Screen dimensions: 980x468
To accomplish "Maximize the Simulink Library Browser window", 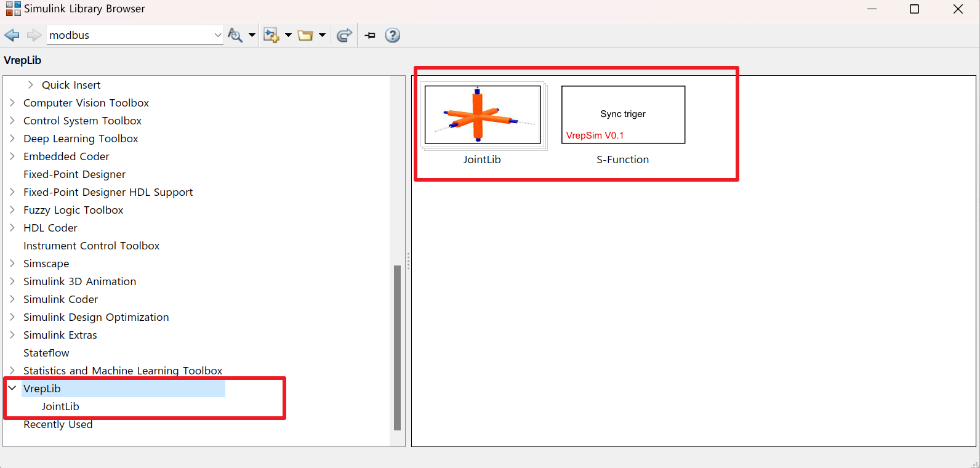I will [914, 9].
